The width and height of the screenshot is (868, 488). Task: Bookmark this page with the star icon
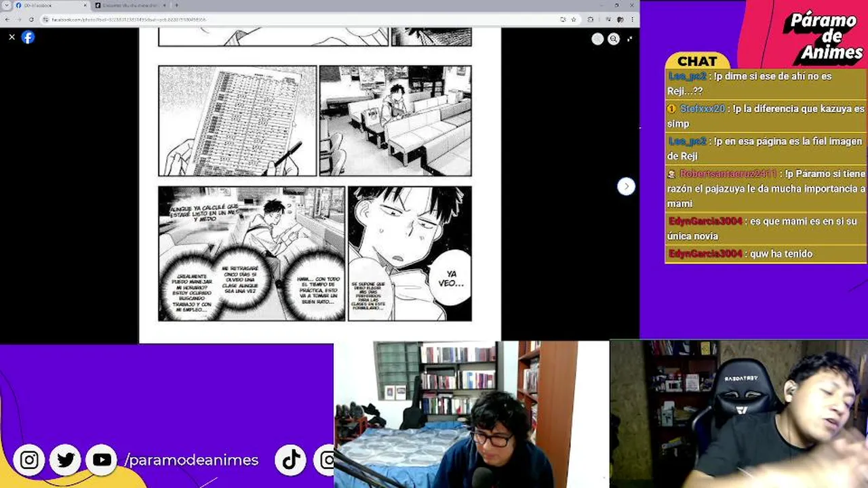(574, 20)
